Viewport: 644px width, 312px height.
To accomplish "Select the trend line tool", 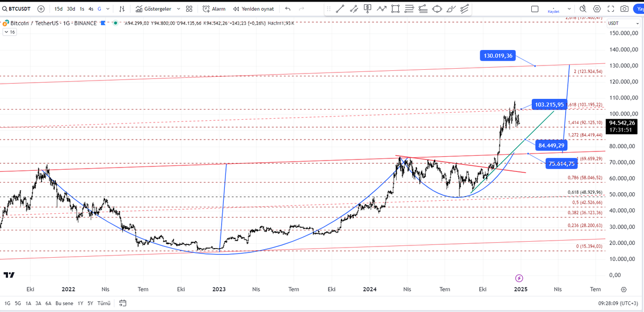I will coord(340,9).
